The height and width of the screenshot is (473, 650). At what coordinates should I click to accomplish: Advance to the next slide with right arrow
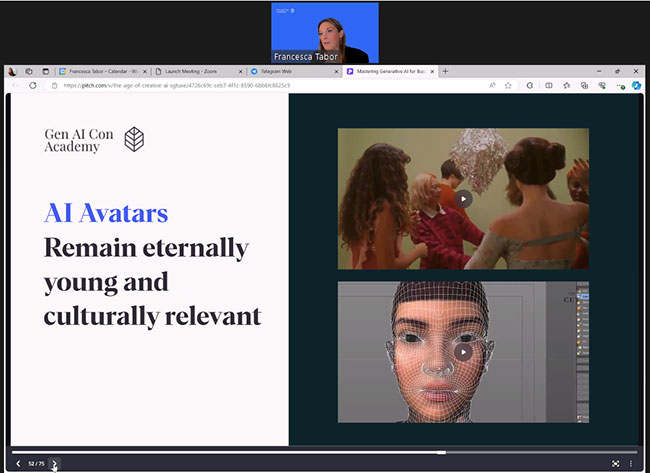tap(54, 463)
